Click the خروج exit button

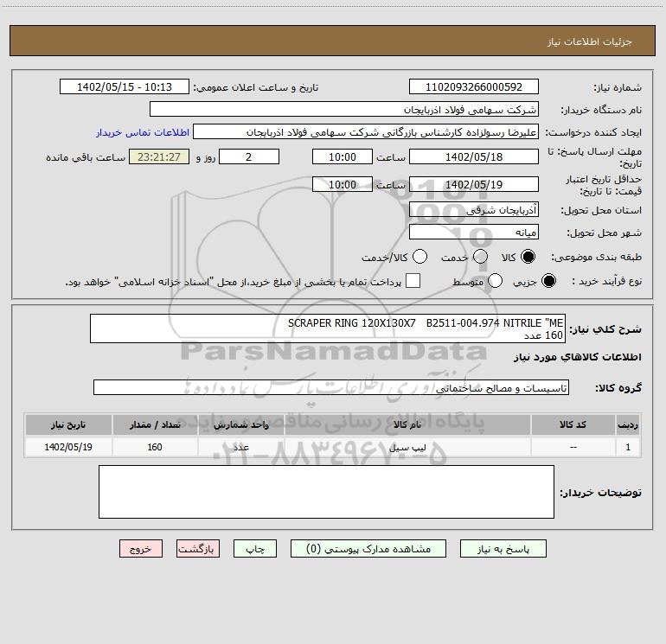pos(141,549)
